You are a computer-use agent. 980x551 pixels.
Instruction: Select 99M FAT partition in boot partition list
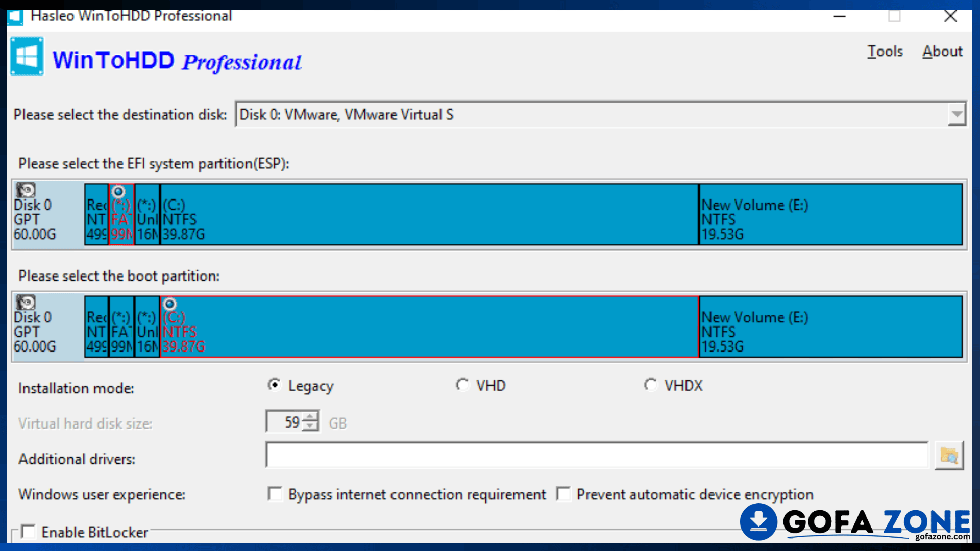(121, 327)
